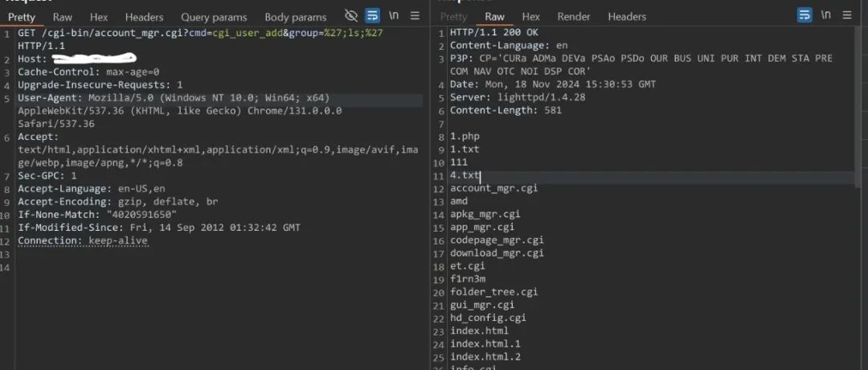
Task: Select response Hex tab
Action: [x=531, y=17]
